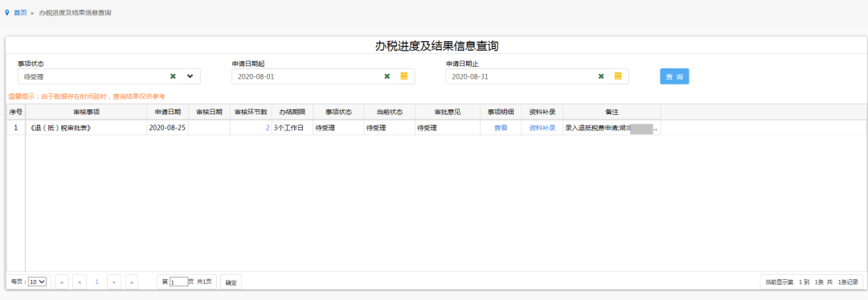This screenshot has height=300, width=868.
Task: Go to previous page with ‹ button
Action: (79, 282)
